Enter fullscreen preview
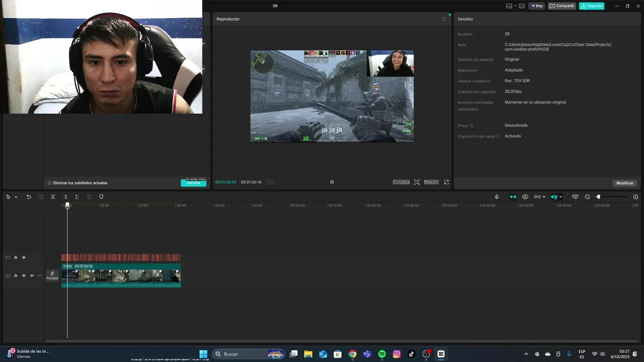Image resolution: width=644 pixels, height=362 pixels. (x=446, y=182)
